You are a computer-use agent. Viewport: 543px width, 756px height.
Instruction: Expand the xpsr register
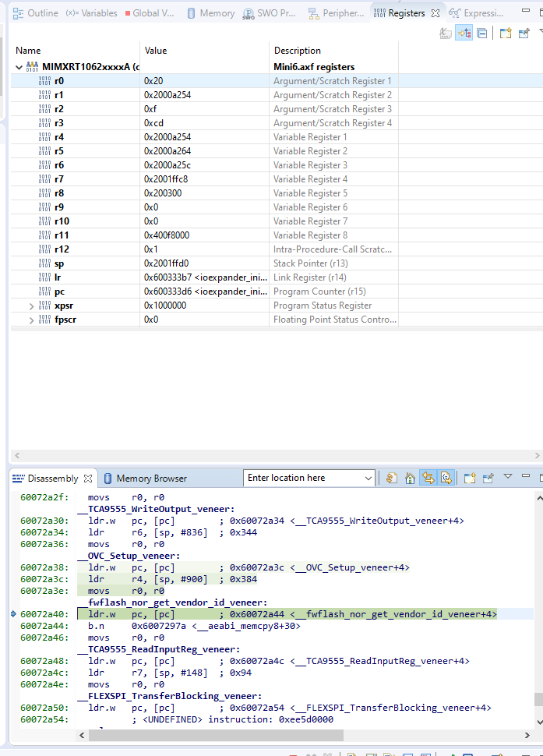(31, 306)
